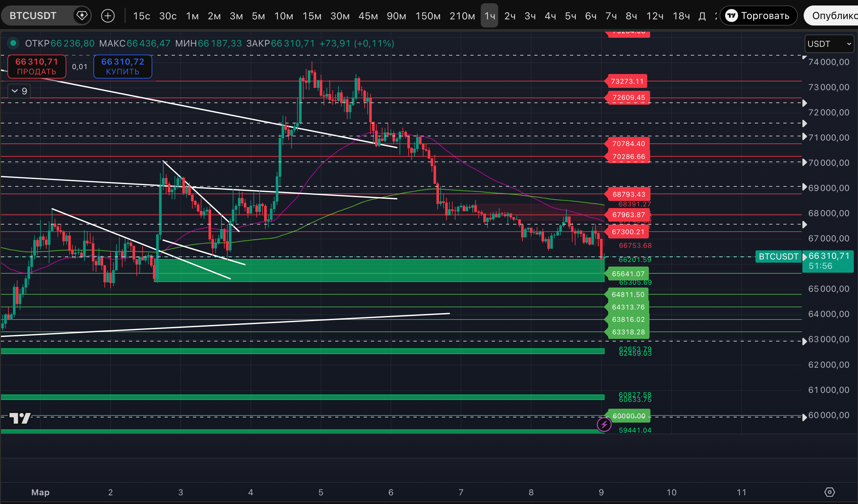Expand the collapsed indicators list showing 9
The width and height of the screenshot is (858, 504).
[19, 91]
